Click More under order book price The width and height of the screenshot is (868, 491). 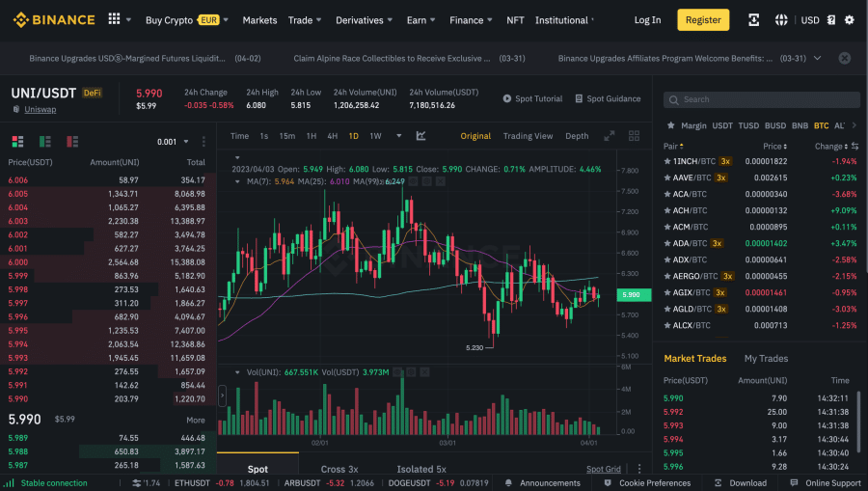(x=196, y=421)
